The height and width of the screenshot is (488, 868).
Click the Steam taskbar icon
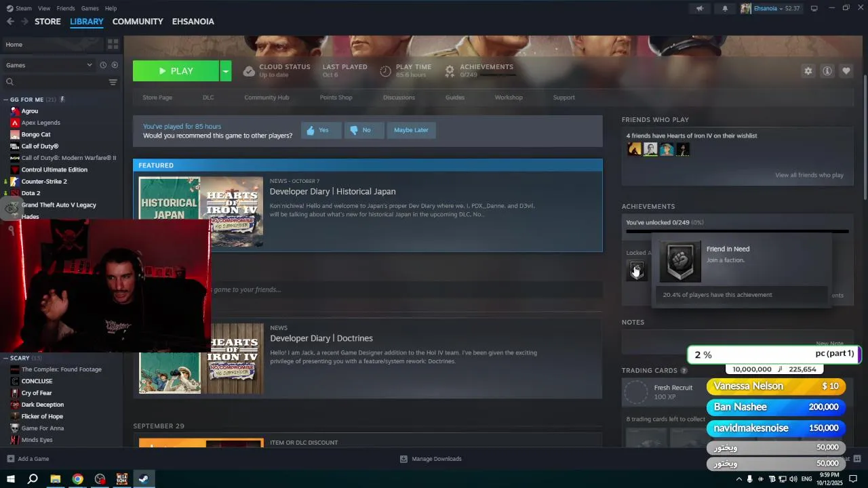[144, 479]
